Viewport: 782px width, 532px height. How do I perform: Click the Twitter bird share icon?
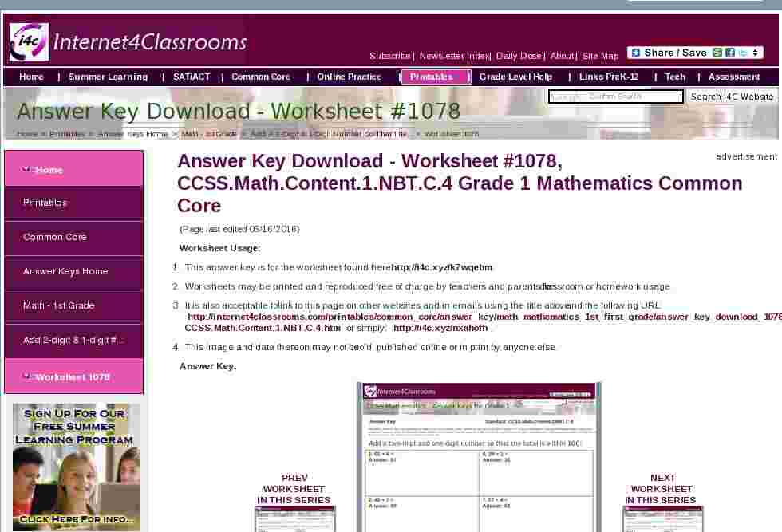[x=743, y=52]
